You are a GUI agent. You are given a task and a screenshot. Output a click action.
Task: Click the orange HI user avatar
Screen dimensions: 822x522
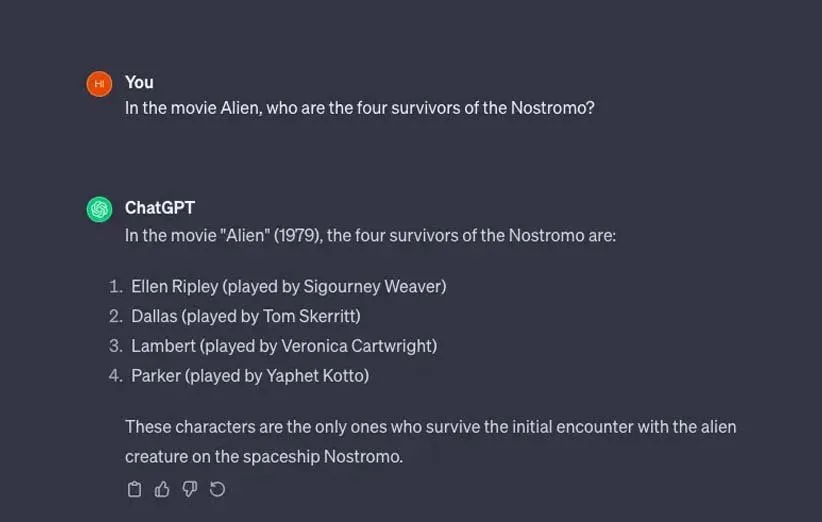coord(99,84)
